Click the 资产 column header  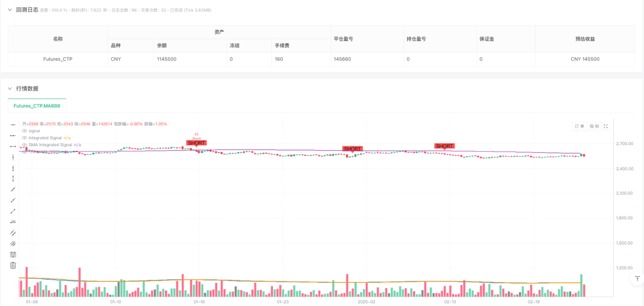click(x=219, y=32)
